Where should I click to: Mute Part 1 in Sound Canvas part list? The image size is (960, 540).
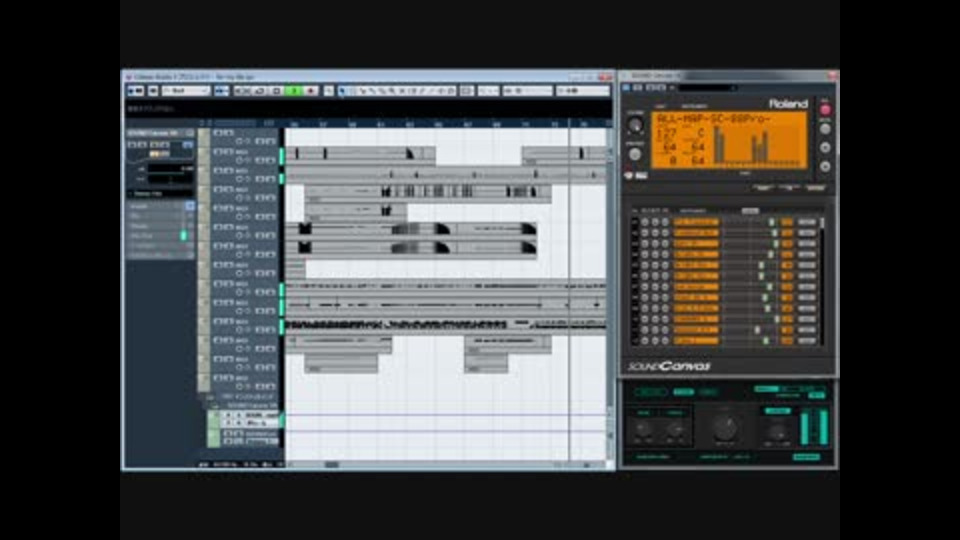point(645,222)
